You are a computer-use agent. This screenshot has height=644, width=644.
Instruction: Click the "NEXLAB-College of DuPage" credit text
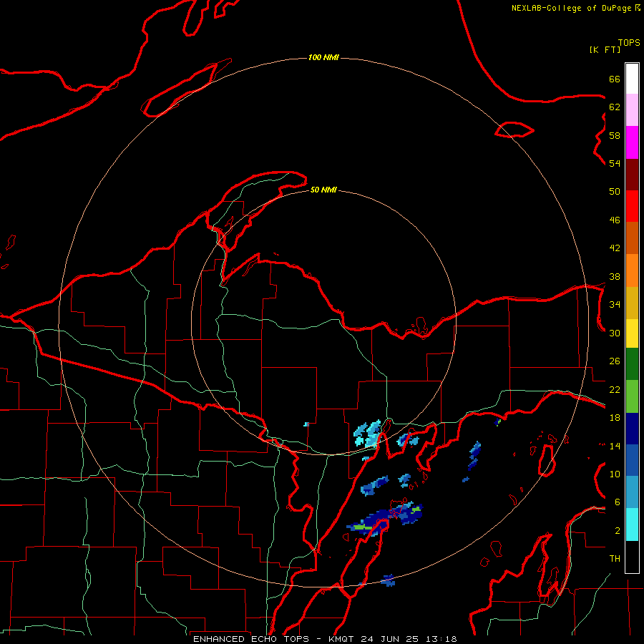[571, 8]
